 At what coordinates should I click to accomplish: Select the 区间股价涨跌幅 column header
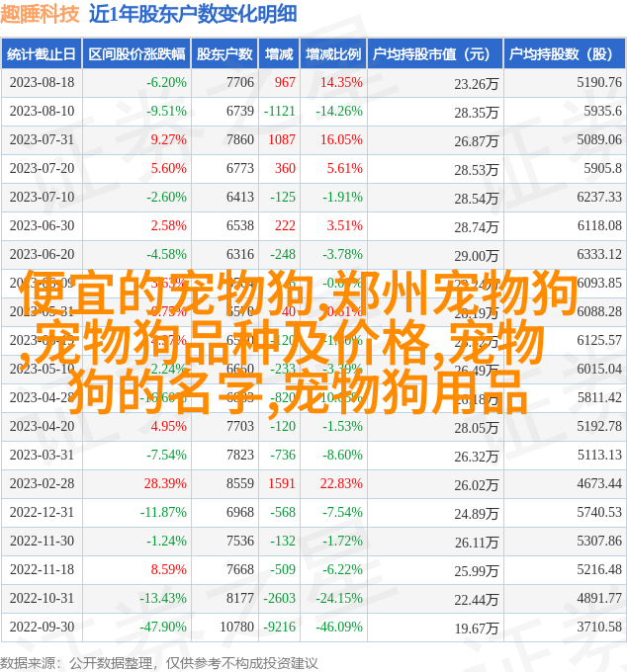tap(136, 54)
